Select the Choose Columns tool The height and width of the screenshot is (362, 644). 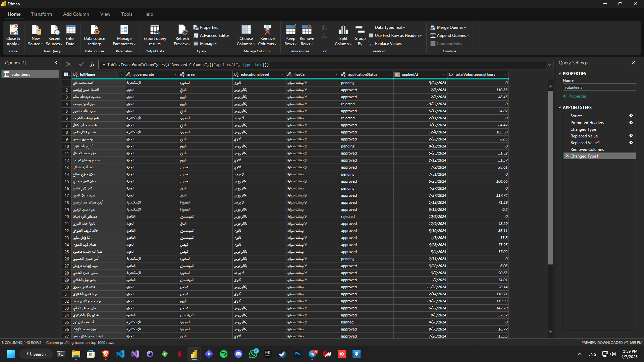click(x=246, y=35)
